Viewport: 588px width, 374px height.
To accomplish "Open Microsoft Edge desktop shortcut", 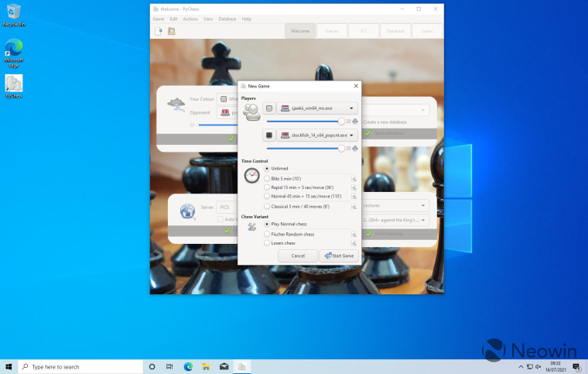I will 13,53.
